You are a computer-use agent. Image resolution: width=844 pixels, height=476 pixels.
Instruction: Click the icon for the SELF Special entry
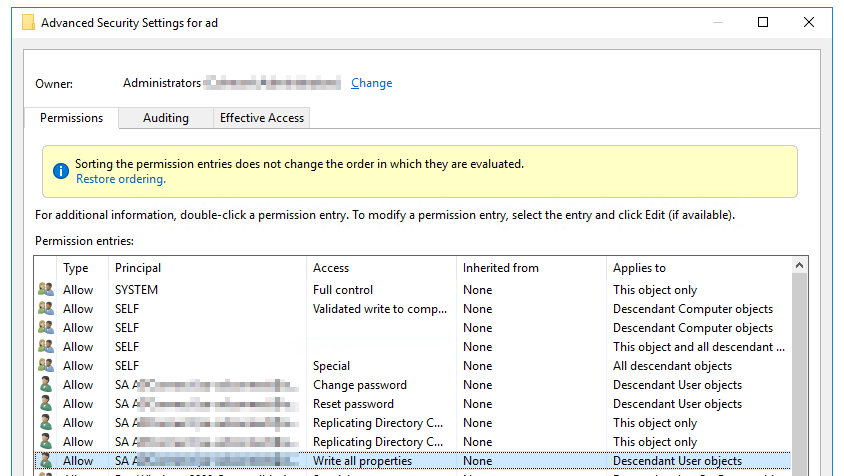point(45,366)
